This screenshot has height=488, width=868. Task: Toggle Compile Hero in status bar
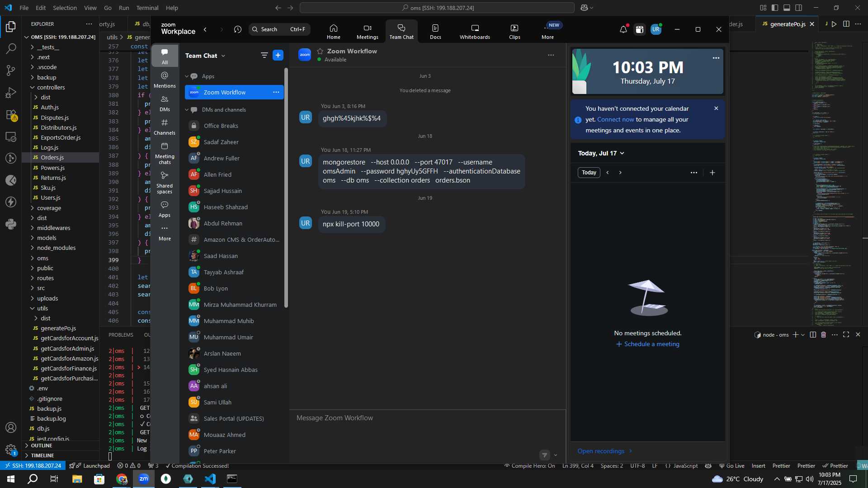point(529,466)
